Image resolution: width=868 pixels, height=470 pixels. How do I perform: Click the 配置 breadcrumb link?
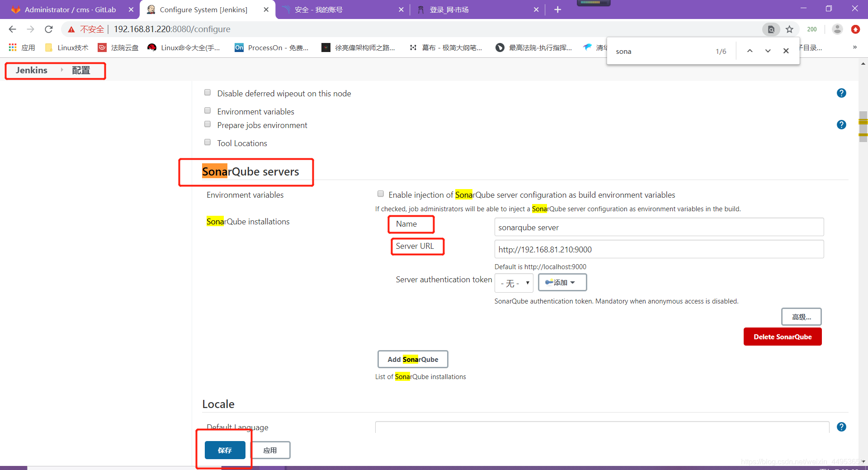point(81,70)
